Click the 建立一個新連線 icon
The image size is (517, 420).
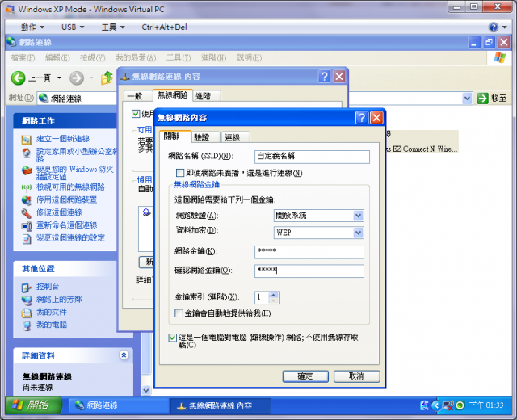pos(27,140)
